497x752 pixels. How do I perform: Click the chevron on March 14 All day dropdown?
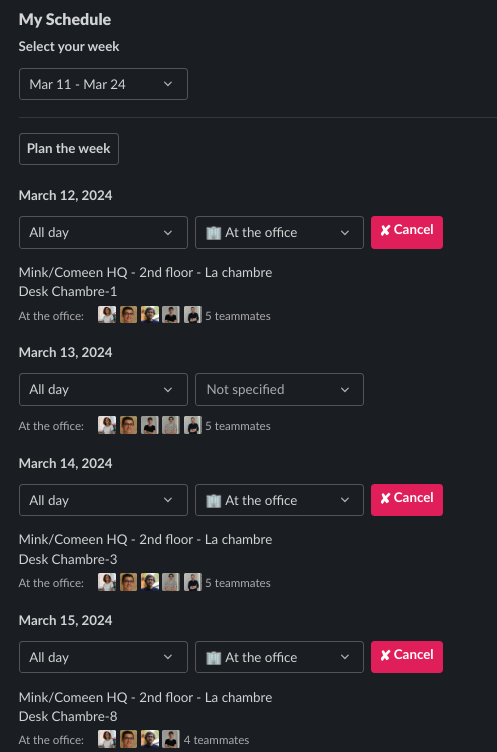pos(167,500)
